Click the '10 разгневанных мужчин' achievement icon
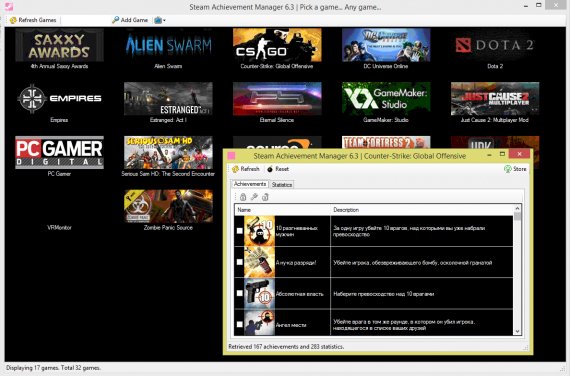Image resolution: width=570 pixels, height=376 pixels. pyautogui.click(x=259, y=231)
